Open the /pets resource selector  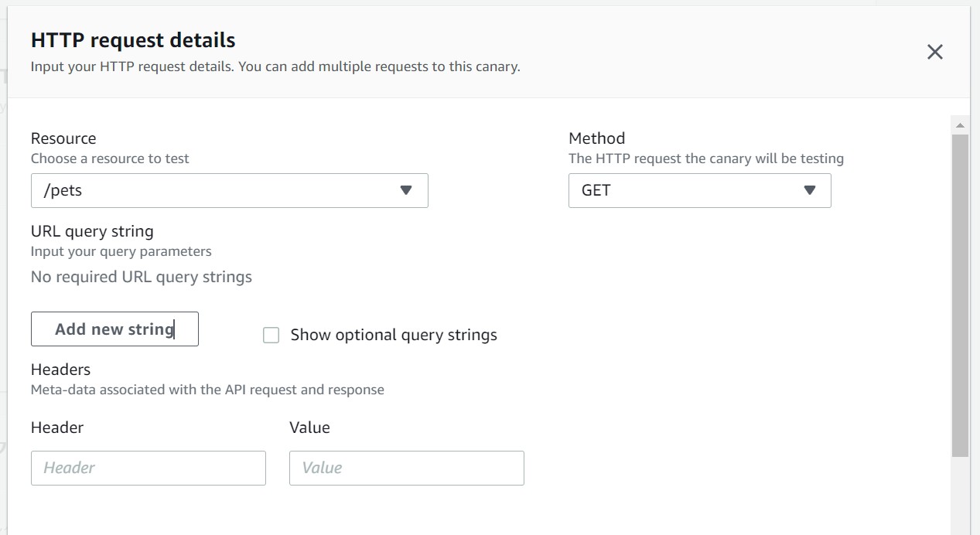[229, 191]
